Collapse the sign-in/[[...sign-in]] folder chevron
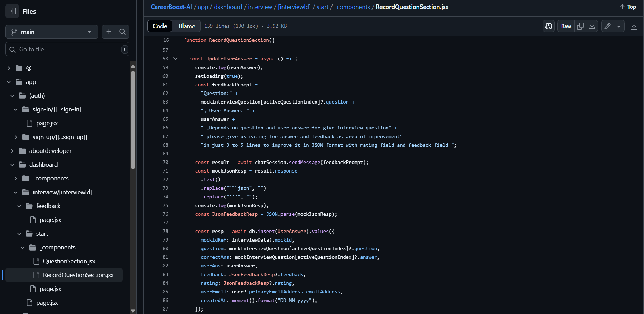 pyautogui.click(x=16, y=109)
